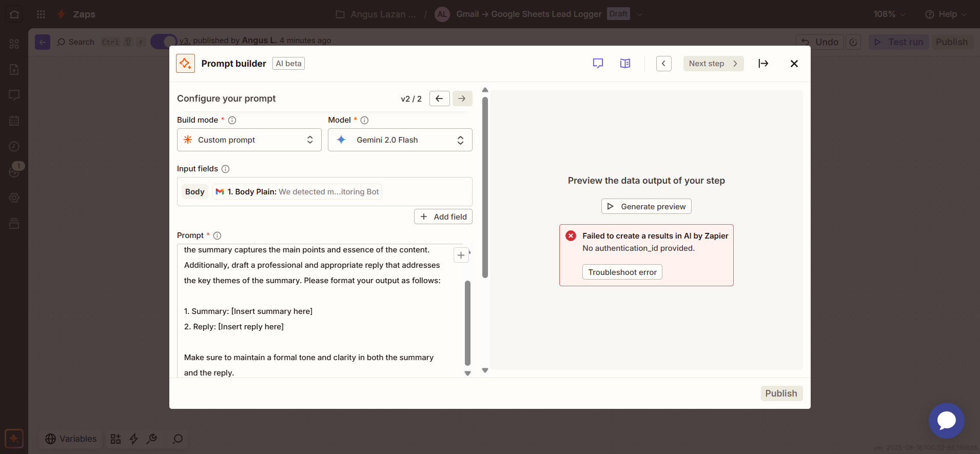Click the Undo button

point(820,42)
